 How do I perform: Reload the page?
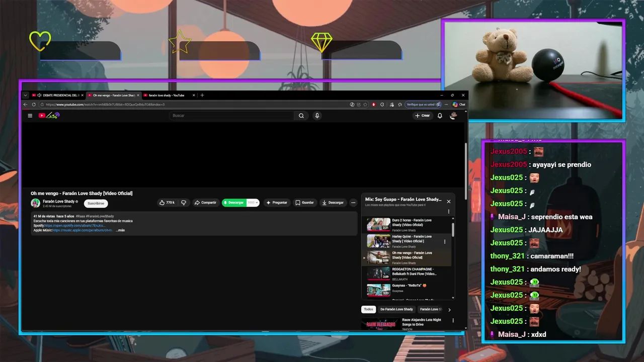34,105
